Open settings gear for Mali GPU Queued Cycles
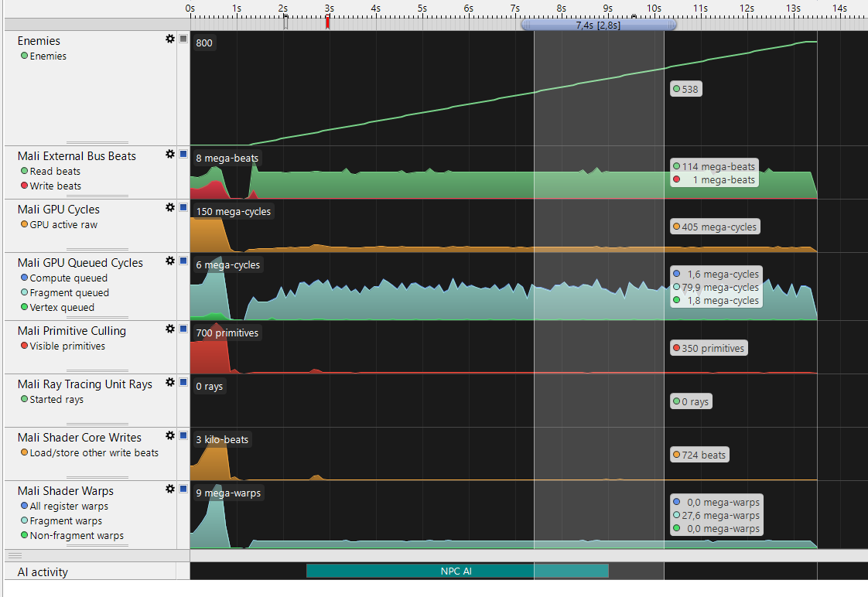Screen dimensions: 868x597 tap(170, 261)
